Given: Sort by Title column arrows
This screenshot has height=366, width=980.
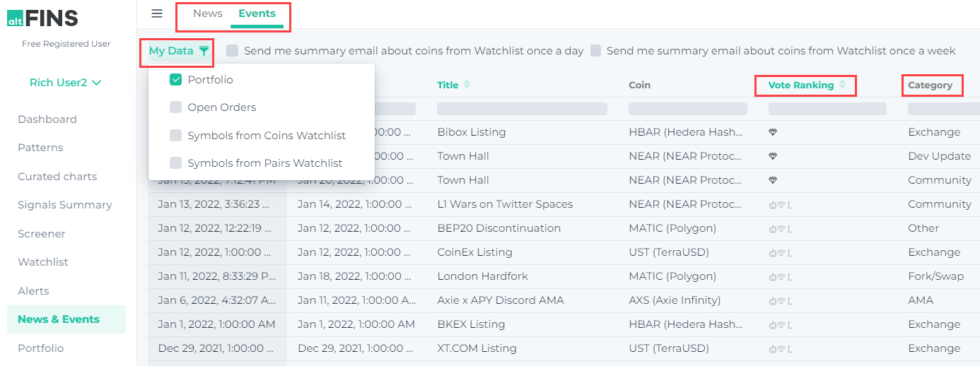Looking at the screenshot, I should [467, 85].
